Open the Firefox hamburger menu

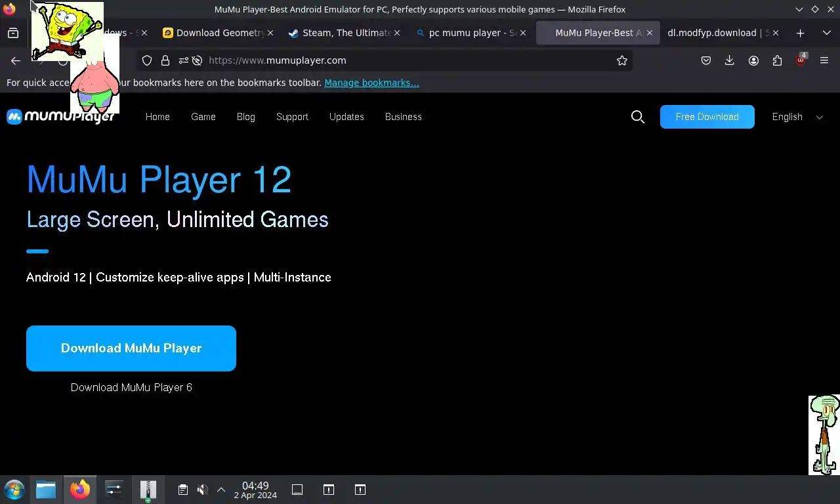(824, 60)
